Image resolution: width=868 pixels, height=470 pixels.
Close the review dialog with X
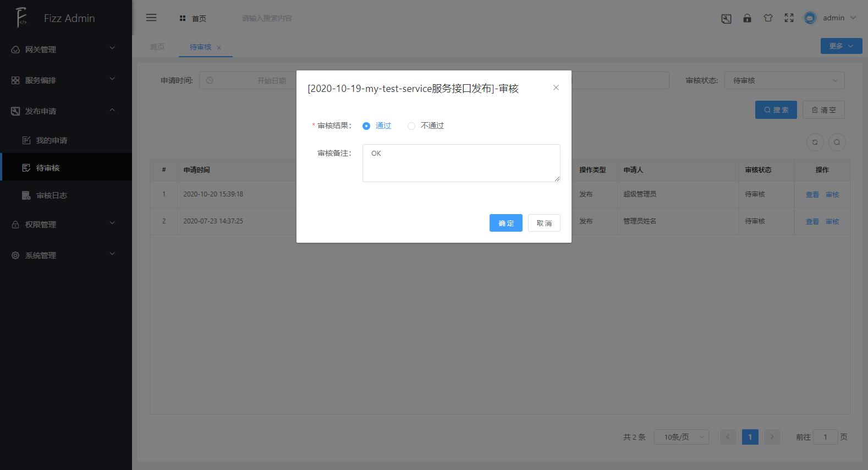coord(556,88)
